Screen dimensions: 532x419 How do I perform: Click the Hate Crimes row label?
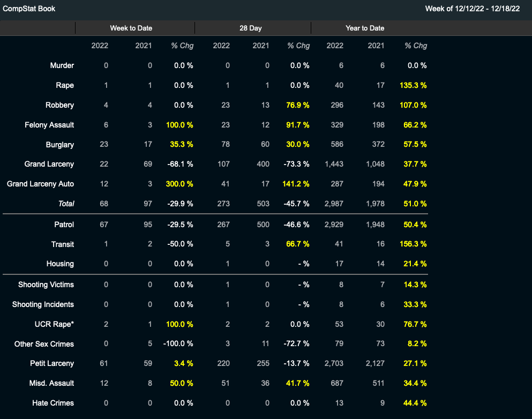[53, 403]
